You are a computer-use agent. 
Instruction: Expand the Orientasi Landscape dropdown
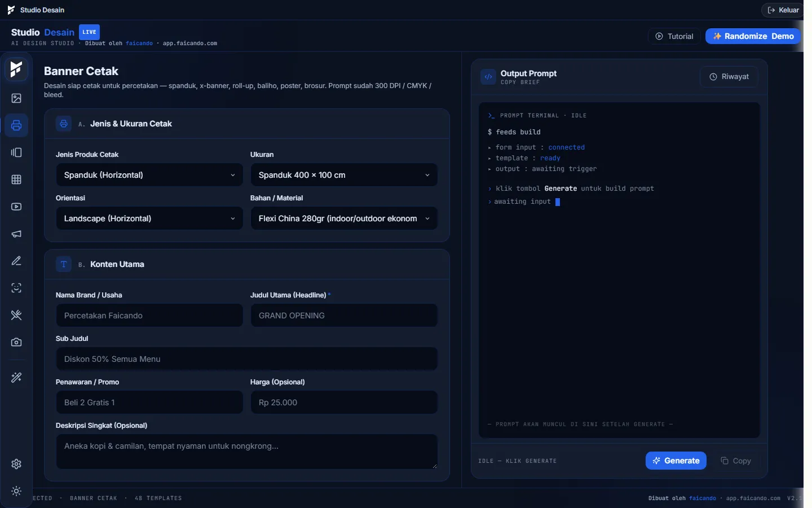point(149,218)
